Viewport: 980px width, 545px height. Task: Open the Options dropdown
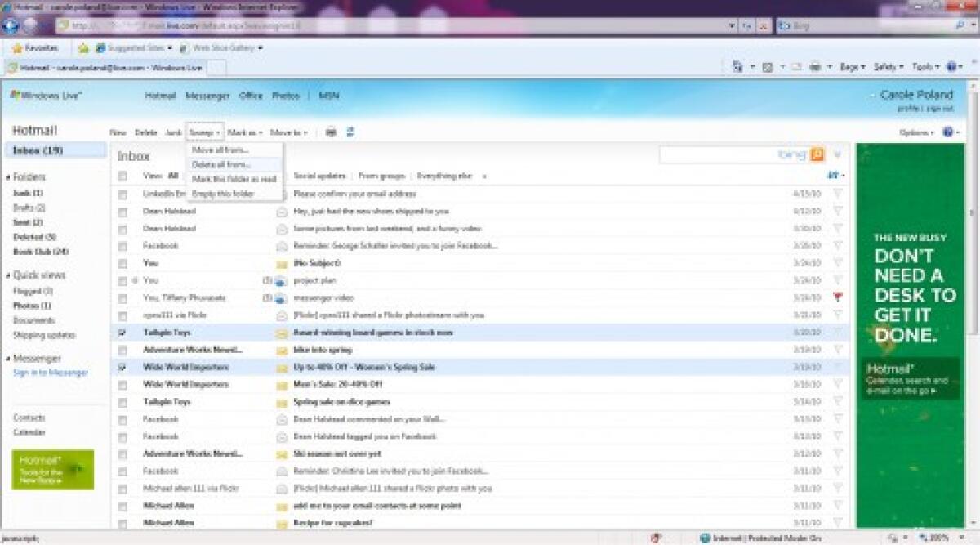pyautogui.click(x=916, y=132)
